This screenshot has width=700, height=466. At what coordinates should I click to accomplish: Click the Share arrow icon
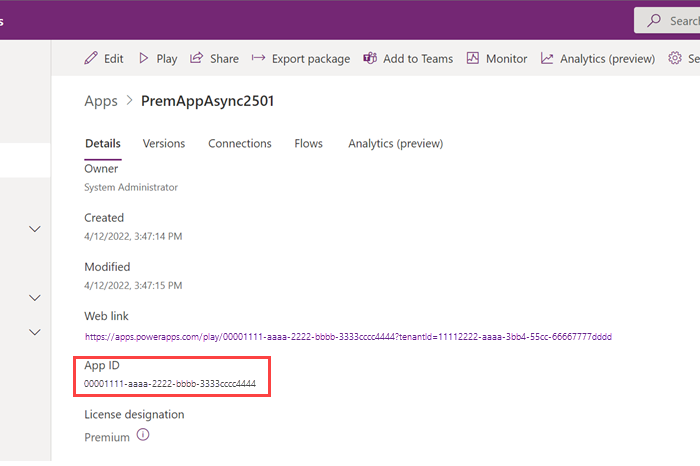[x=196, y=58]
